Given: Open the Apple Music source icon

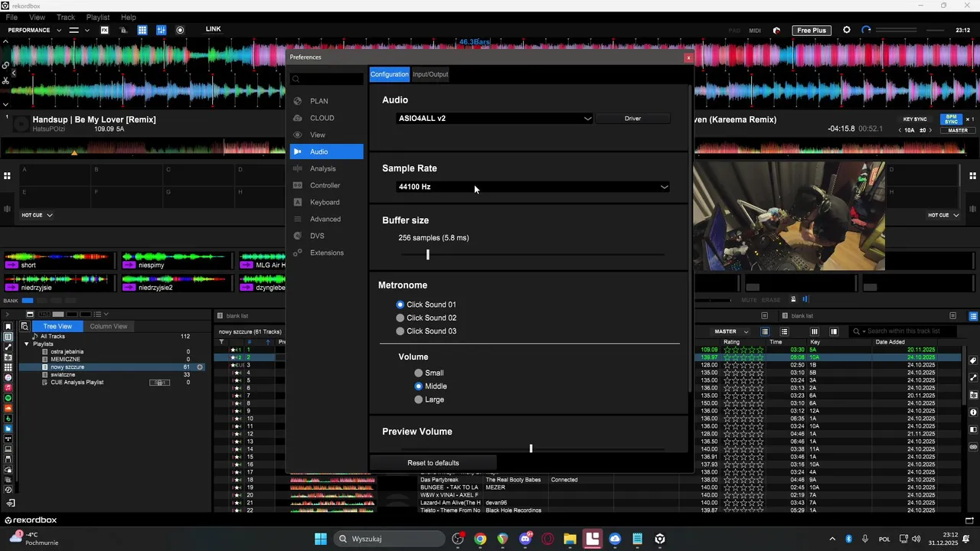Looking at the screenshot, I should pyautogui.click(x=8, y=388).
